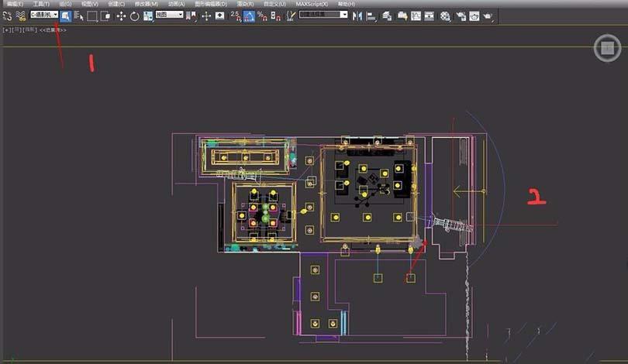
Task: Open the 帮助(H) Help menu
Action: click(346, 4)
